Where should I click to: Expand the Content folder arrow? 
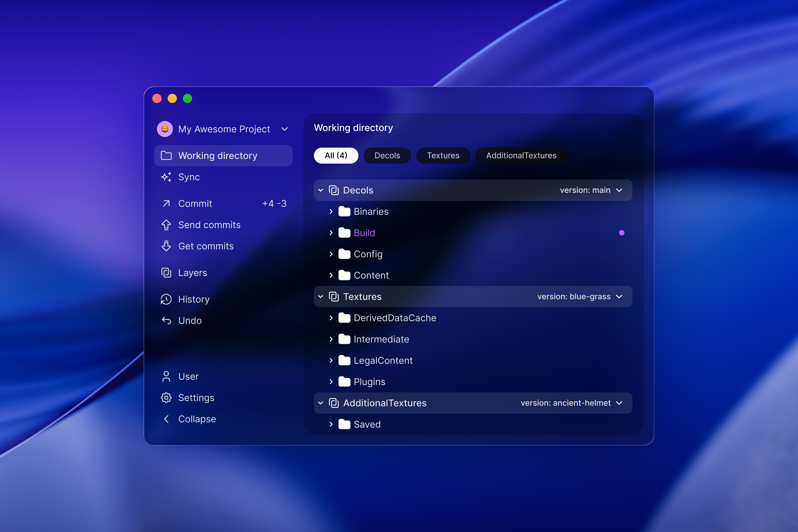click(x=331, y=275)
